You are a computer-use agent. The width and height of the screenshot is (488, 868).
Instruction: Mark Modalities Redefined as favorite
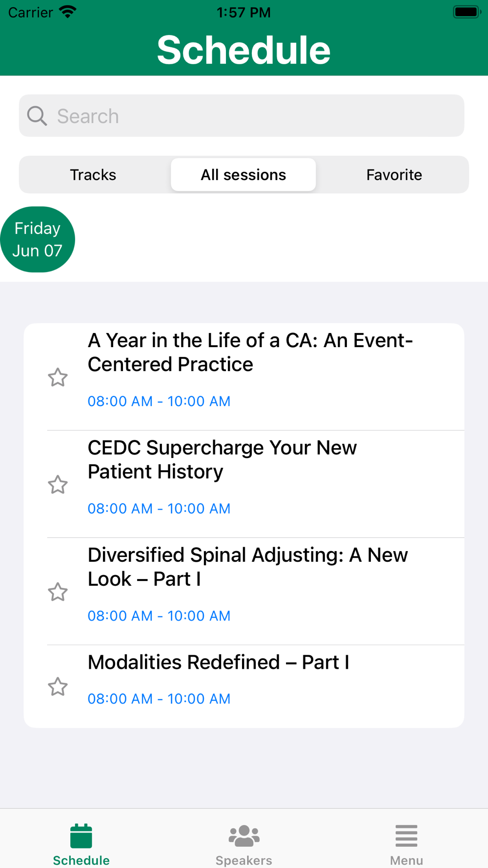[x=58, y=686]
